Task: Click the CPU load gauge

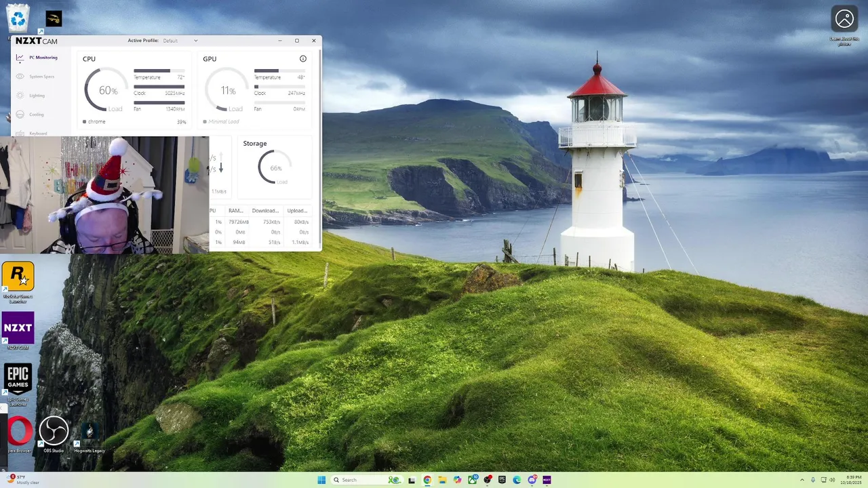Action: point(107,90)
